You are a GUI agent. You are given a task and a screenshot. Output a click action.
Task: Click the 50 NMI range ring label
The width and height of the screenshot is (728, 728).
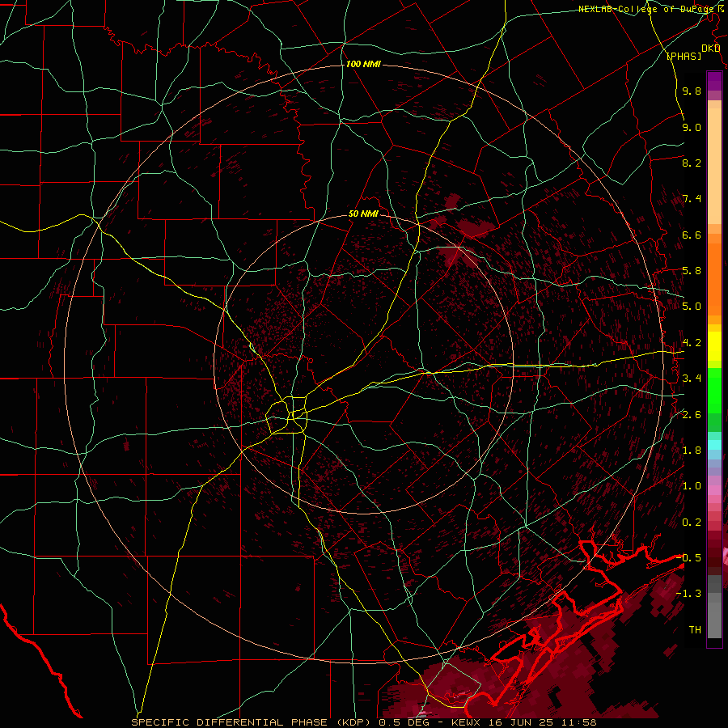(363, 214)
